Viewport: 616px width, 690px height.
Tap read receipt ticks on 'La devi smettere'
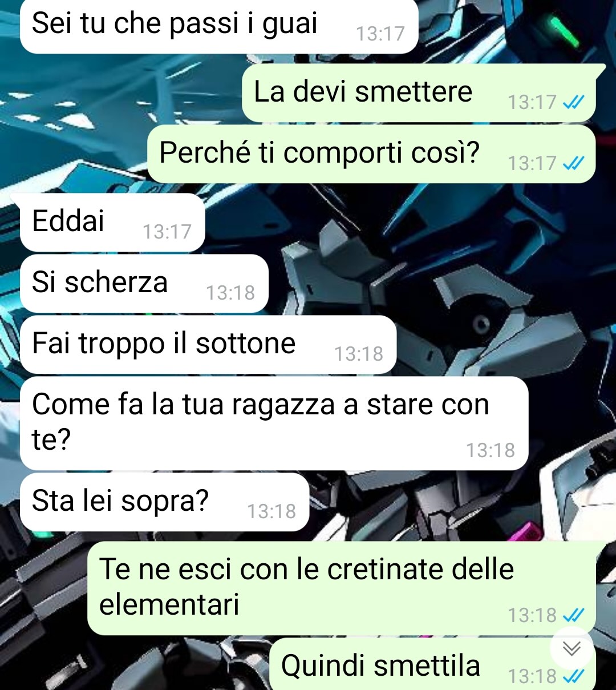[x=573, y=102]
